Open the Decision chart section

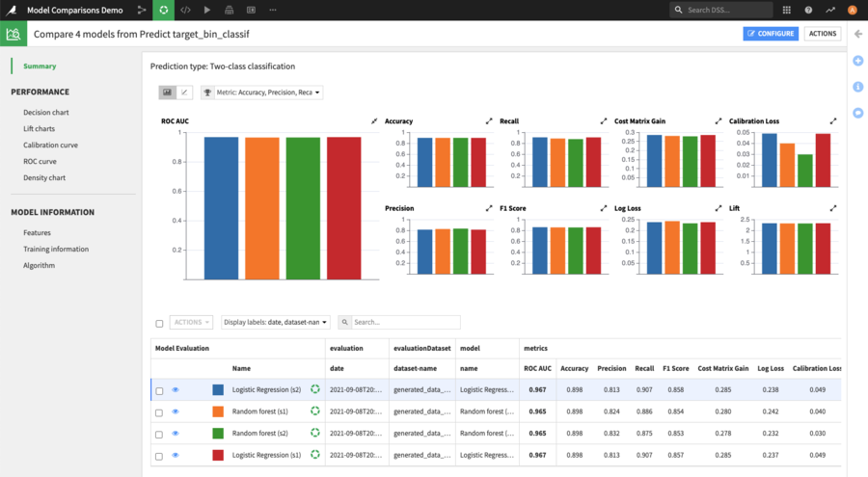(46, 113)
